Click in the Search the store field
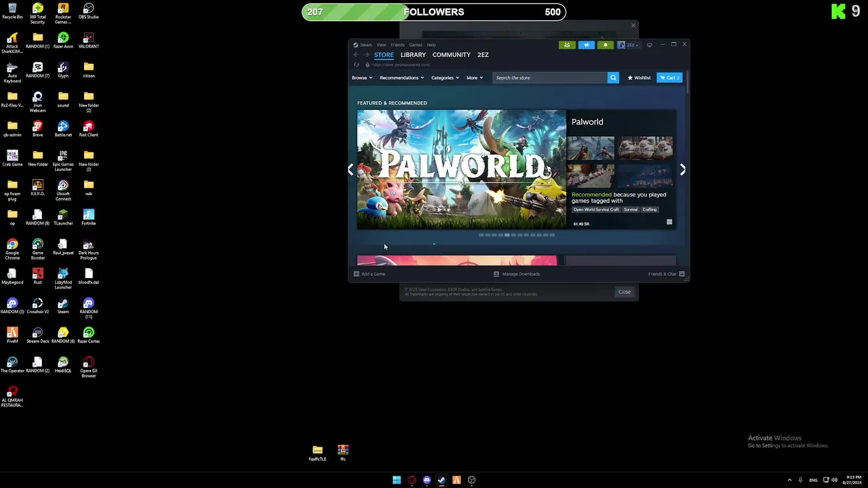The image size is (868, 488). [x=550, y=78]
